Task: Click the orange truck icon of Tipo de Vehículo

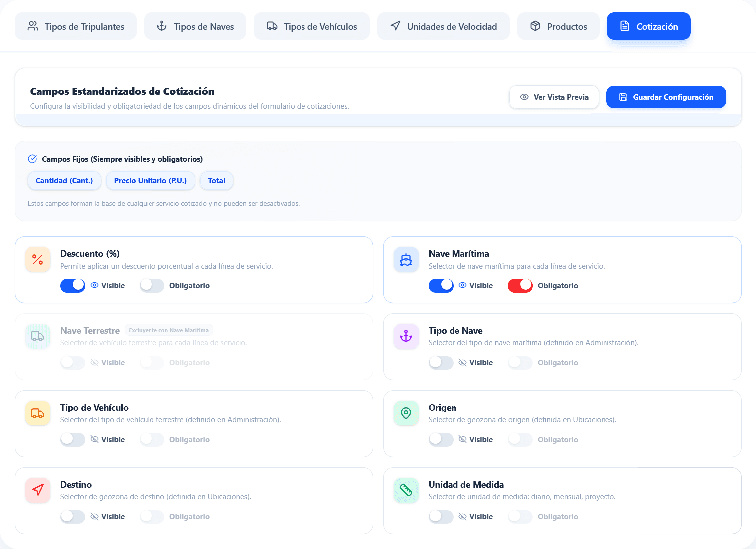Action: pyautogui.click(x=38, y=413)
